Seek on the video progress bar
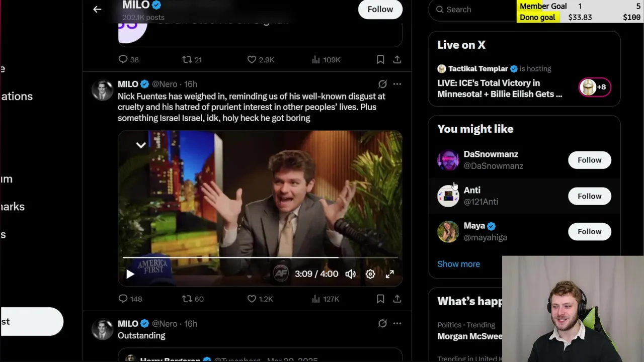This screenshot has height=362, width=644. (x=260, y=257)
